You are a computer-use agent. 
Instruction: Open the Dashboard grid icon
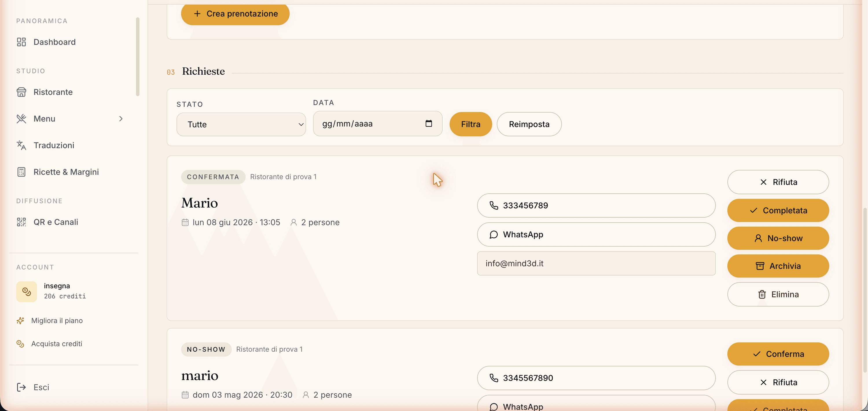coord(21,42)
